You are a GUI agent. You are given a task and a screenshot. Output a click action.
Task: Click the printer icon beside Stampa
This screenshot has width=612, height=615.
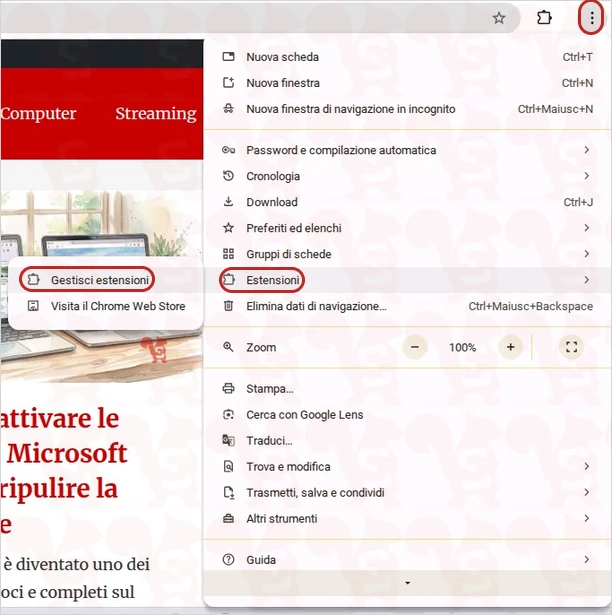[x=228, y=388]
